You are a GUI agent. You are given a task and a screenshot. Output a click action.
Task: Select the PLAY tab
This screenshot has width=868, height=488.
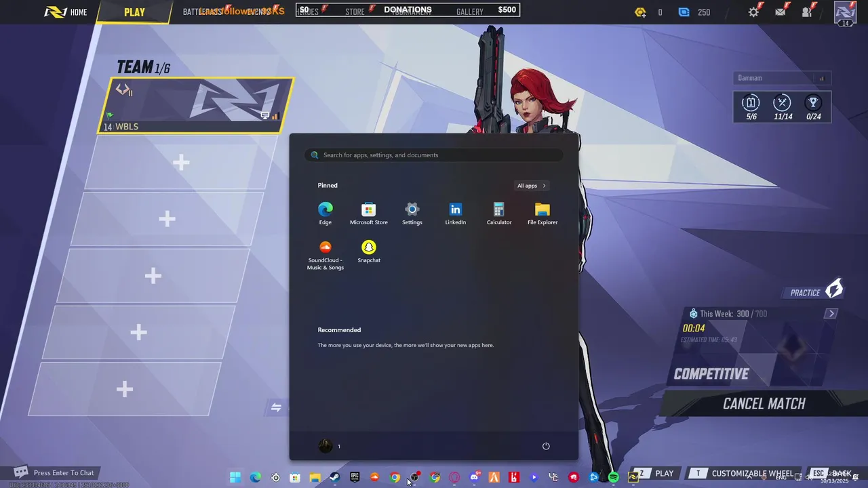[x=134, y=12]
